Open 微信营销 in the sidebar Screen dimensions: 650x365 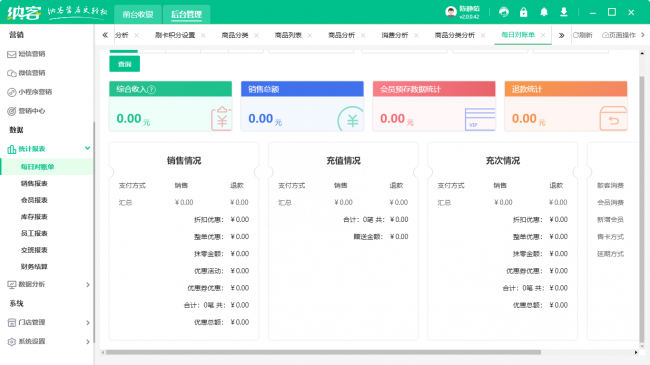27,73
